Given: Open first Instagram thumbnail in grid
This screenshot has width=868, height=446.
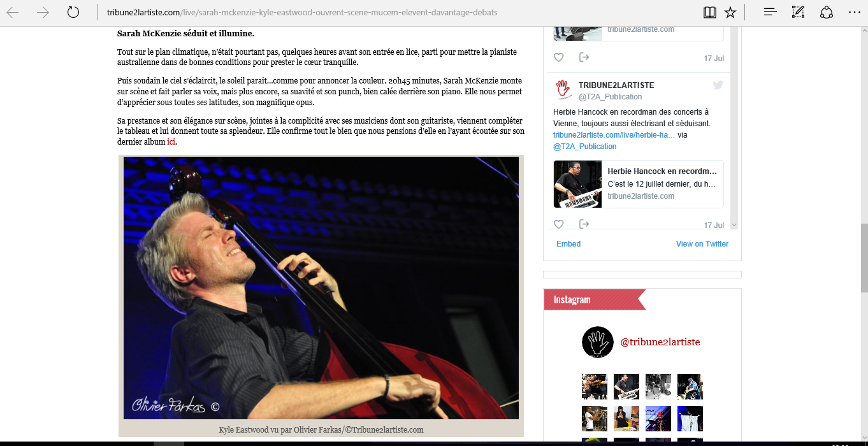Looking at the screenshot, I should coord(595,387).
